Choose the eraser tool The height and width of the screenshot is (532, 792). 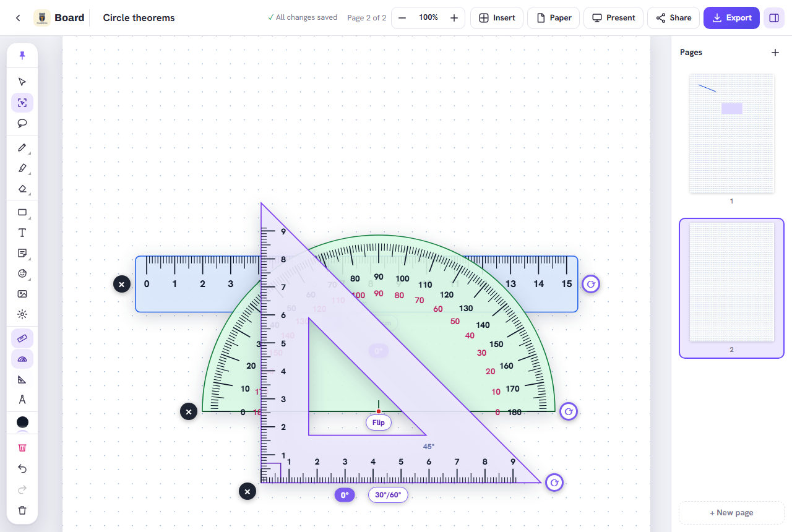[x=22, y=189]
